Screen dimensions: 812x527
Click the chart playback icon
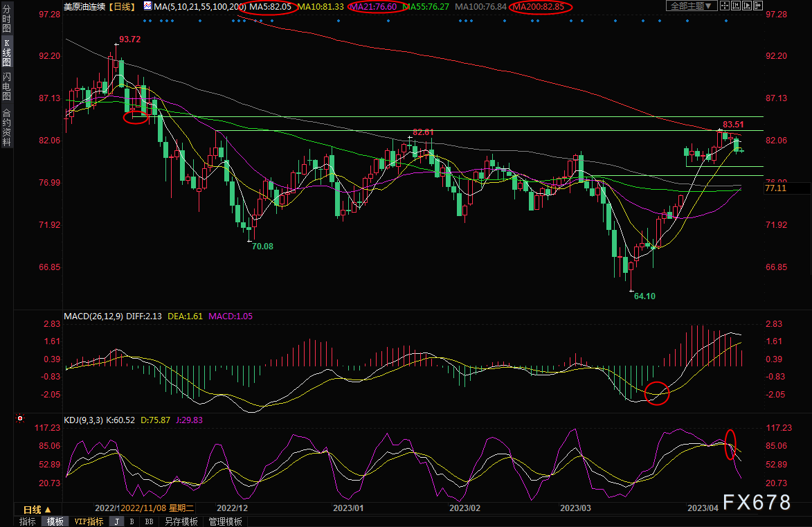click(747, 6)
